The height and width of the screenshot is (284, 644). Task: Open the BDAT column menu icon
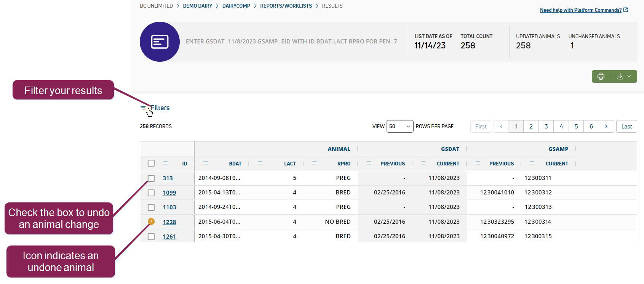pyautogui.click(x=206, y=163)
